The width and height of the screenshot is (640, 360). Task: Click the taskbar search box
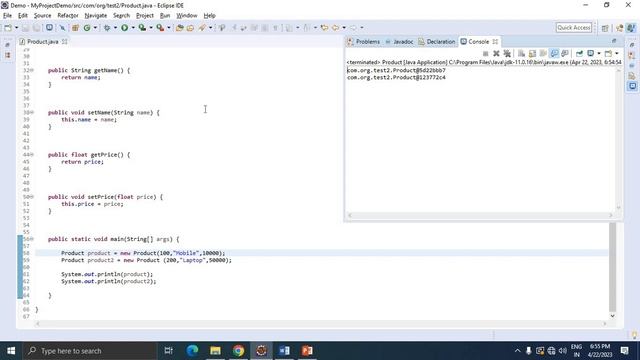point(90,351)
